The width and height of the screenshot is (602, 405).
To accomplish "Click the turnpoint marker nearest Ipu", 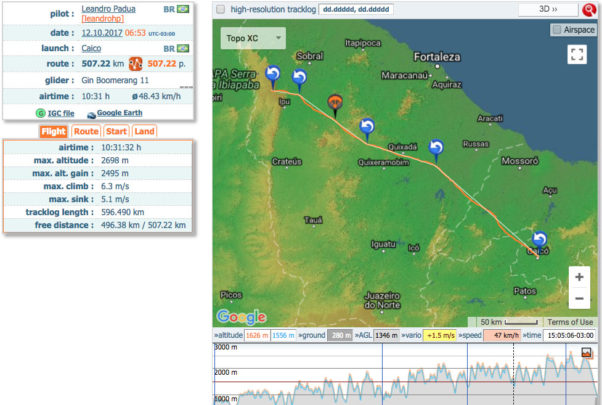I will click(x=273, y=76).
